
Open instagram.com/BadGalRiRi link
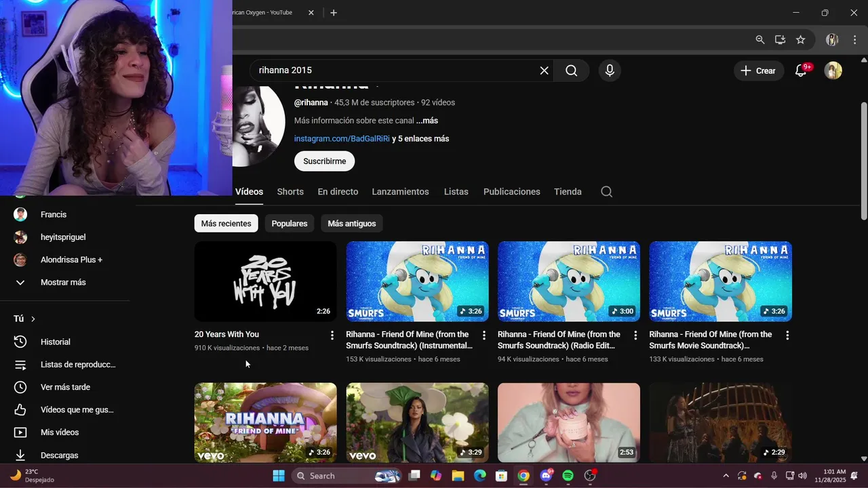pos(342,138)
